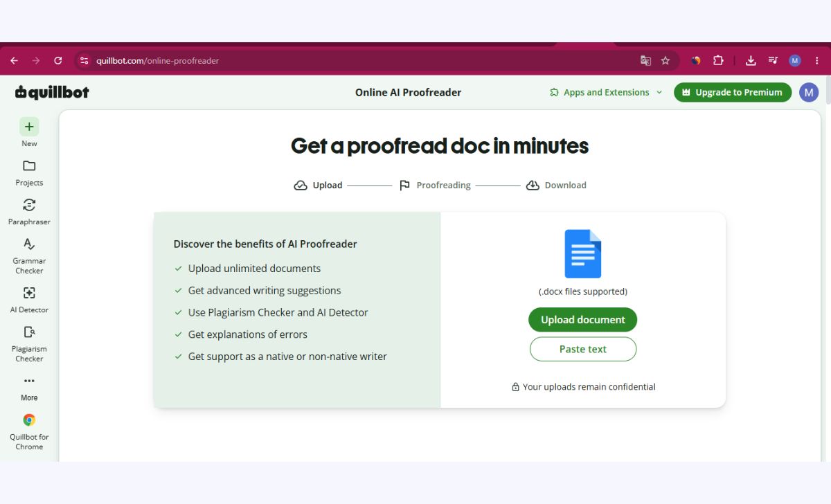Click Upgrade to Premium button

(733, 92)
